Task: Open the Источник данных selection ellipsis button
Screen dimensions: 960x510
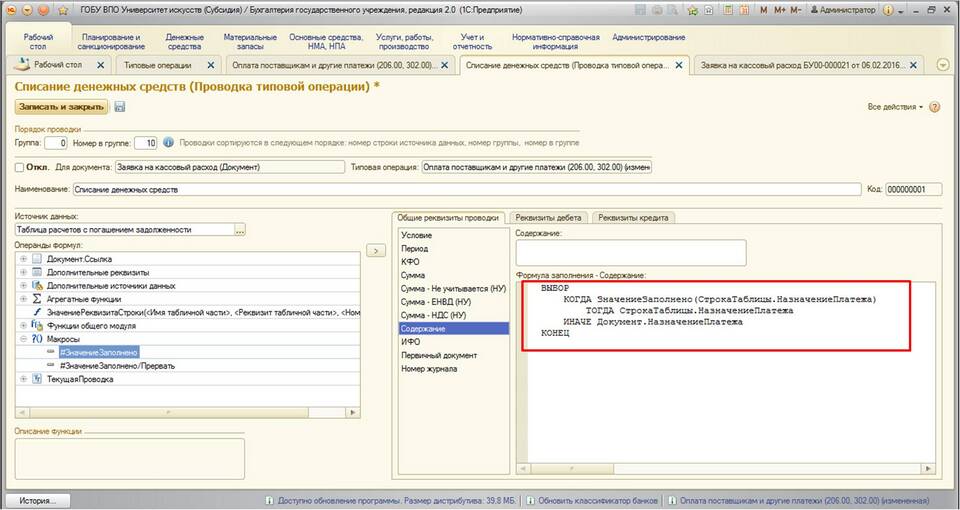Action: pyautogui.click(x=239, y=230)
